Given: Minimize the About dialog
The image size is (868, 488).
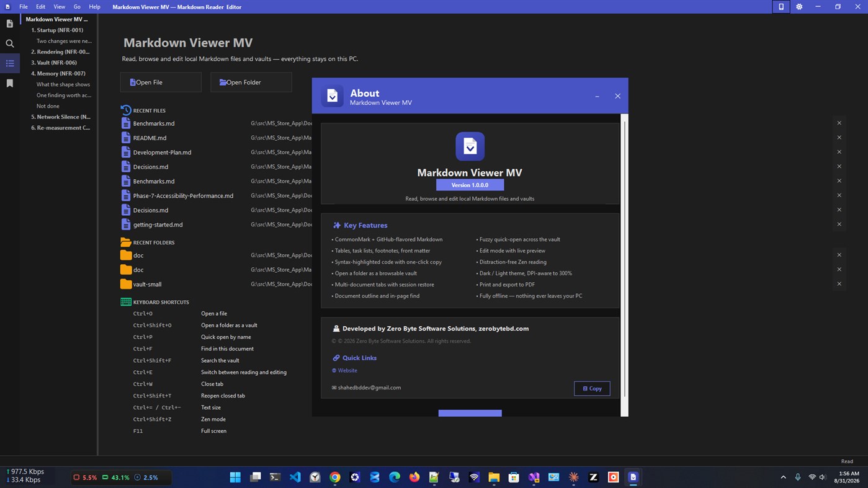Looking at the screenshot, I should point(597,96).
